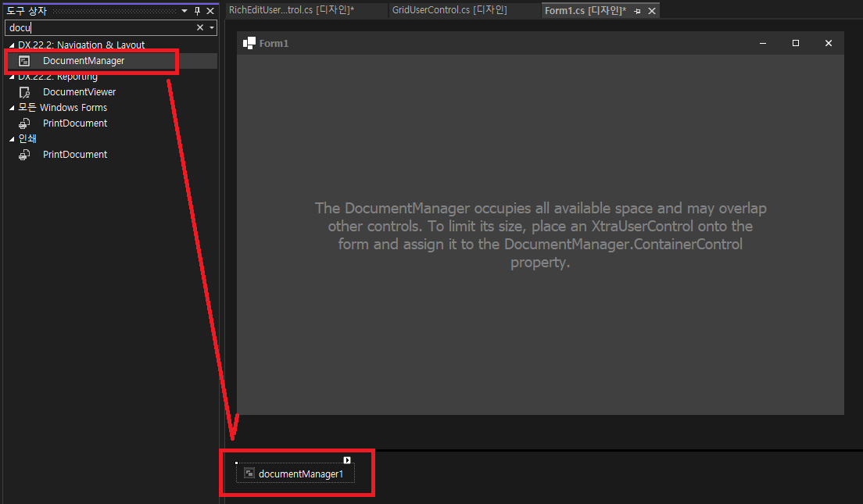Screen dimensions: 863x504
Task: Open documentManager1 smart tag arrow
Action: [x=347, y=460]
